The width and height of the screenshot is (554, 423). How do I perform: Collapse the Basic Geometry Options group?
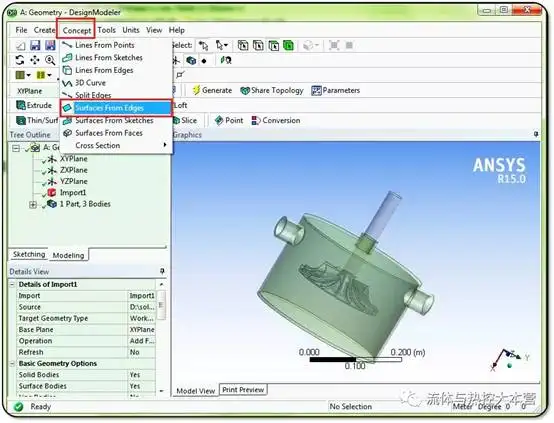[12, 364]
